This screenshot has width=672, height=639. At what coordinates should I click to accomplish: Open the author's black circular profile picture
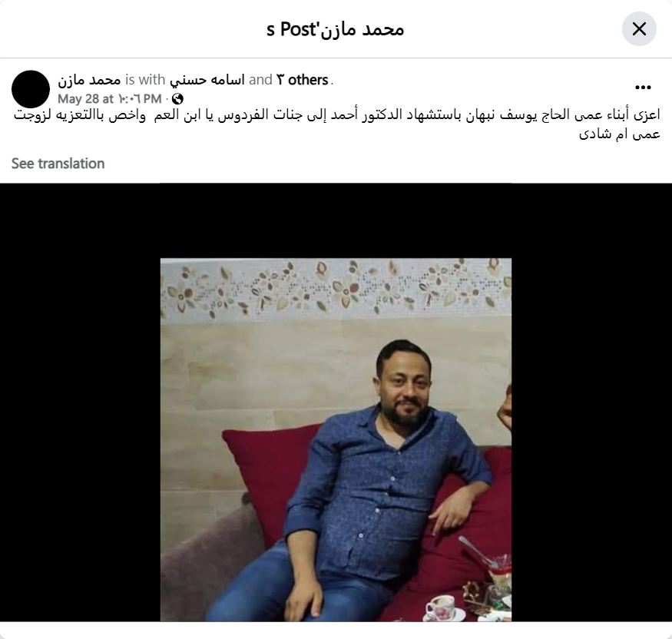(x=31, y=89)
